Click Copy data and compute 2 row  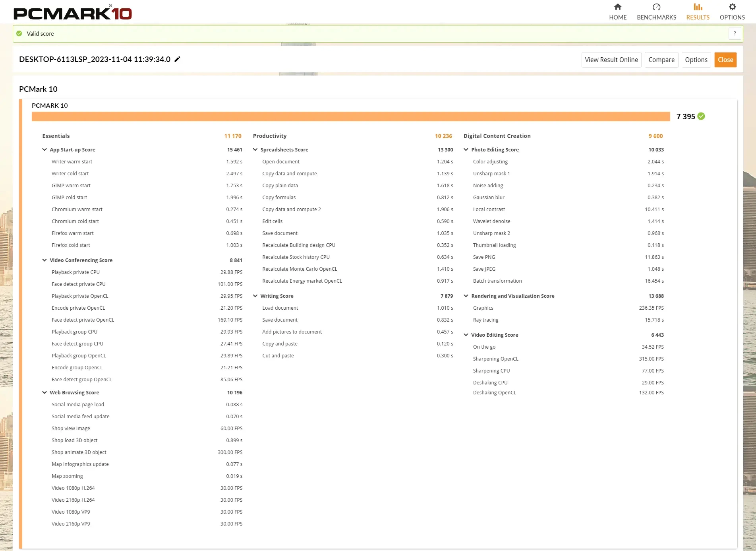click(358, 210)
